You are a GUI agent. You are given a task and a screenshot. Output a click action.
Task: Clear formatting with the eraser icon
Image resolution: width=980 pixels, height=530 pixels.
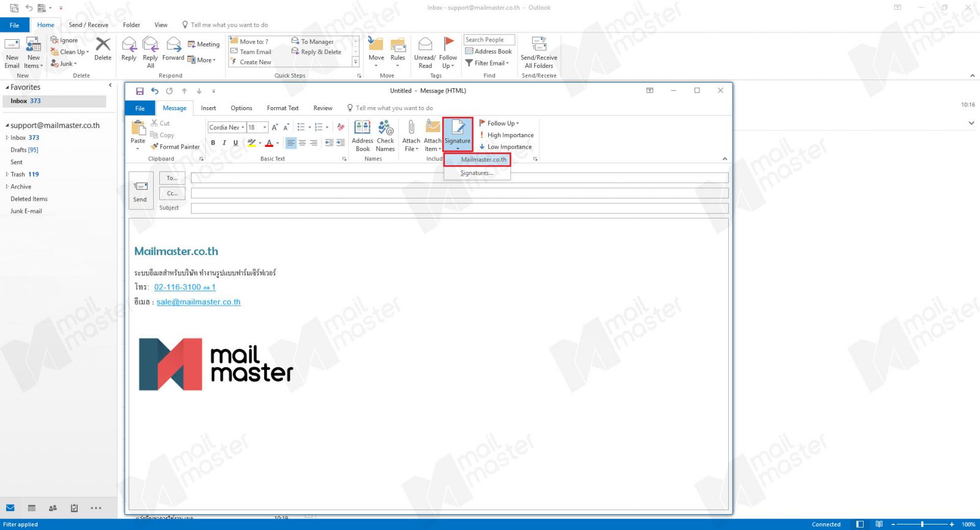[x=341, y=127]
